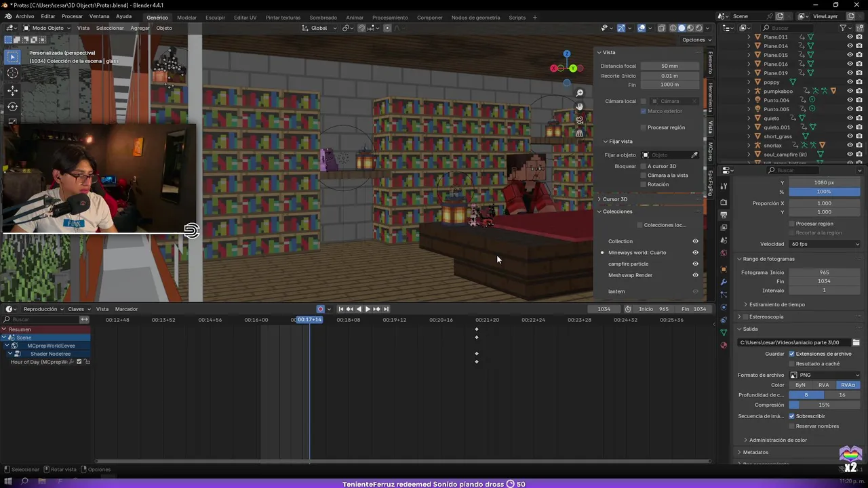Screen dimensions: 868x488
Task: Open the Velocidad 60 fps dropdown
Action: 824,244
